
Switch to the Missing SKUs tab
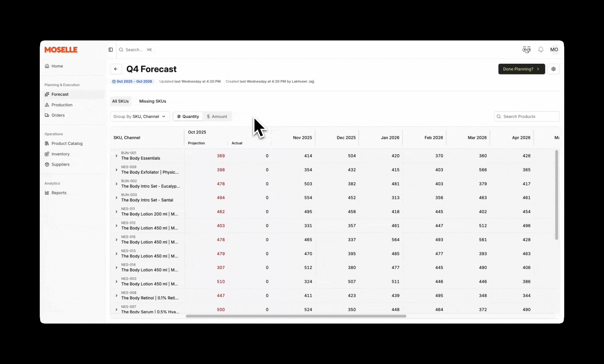pyautogui.click(x=152, y=101)
